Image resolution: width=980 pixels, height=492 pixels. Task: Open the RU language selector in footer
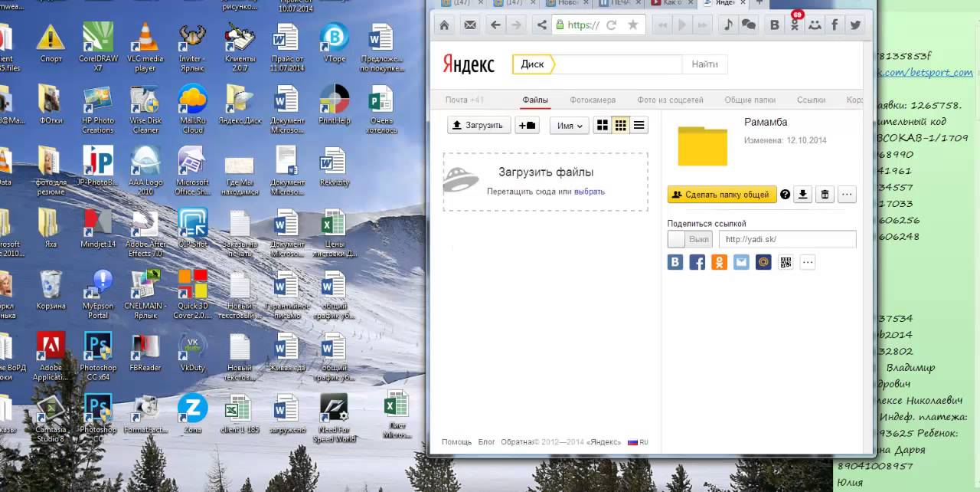point(639,442)
